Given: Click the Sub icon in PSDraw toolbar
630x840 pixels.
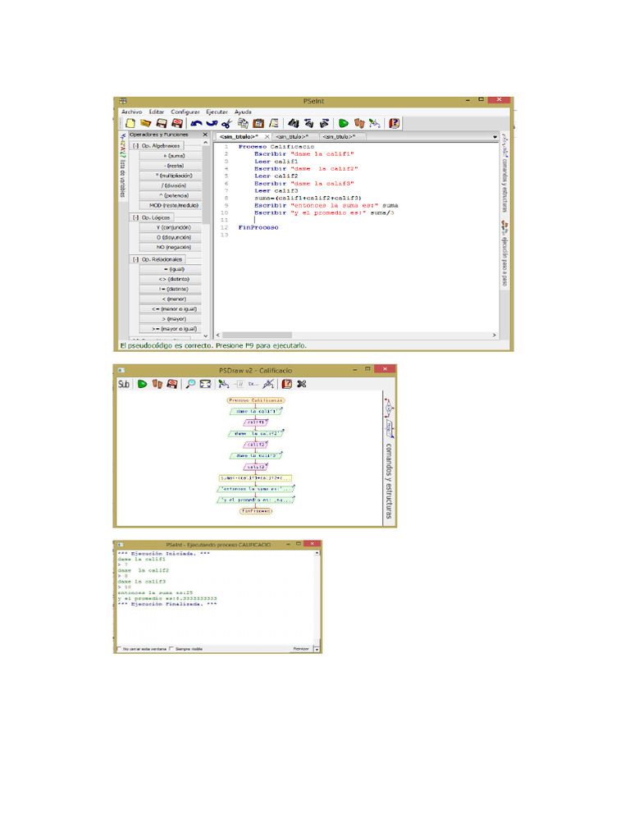Looking at the screenshot, I should pyautogui.click(x=123, y=384).
